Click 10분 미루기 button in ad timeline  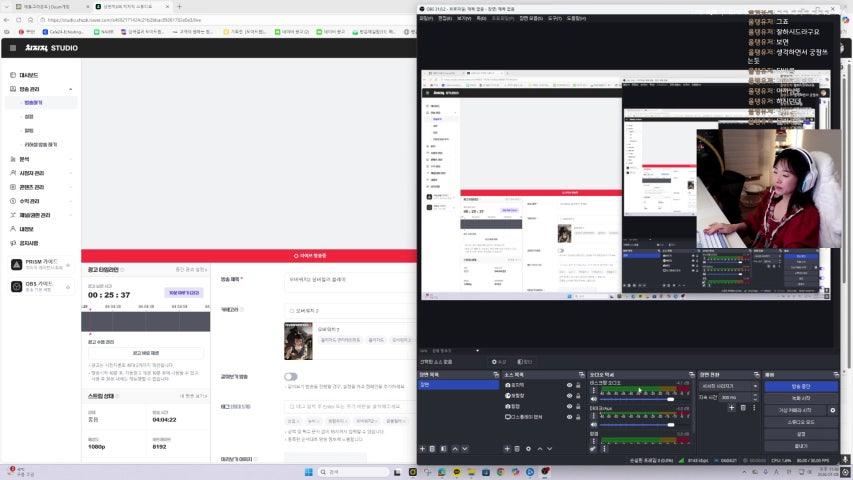184,293
